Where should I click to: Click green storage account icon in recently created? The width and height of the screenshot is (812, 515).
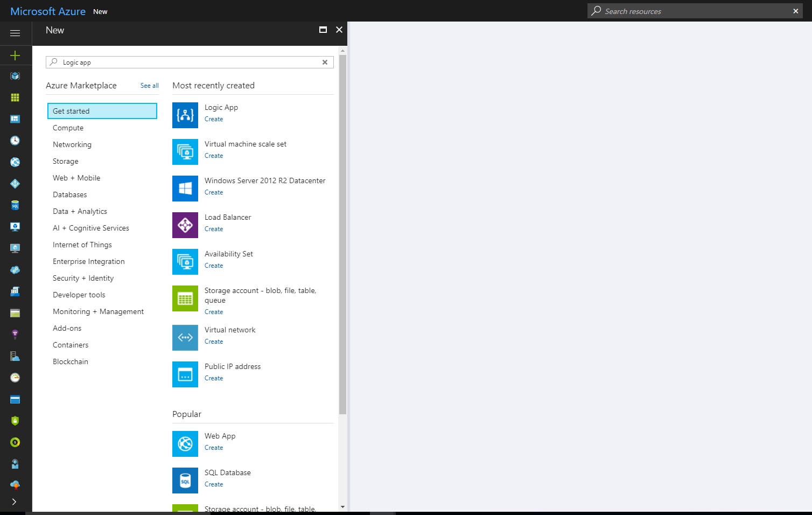[185, 298]
